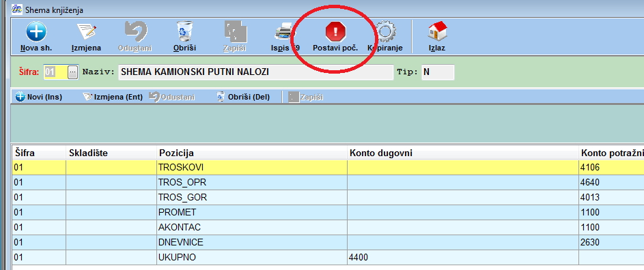Viewport: 644px width, 270px height.
Task: Click Odustani in the row toolbar
Action: tap(172, 97)
